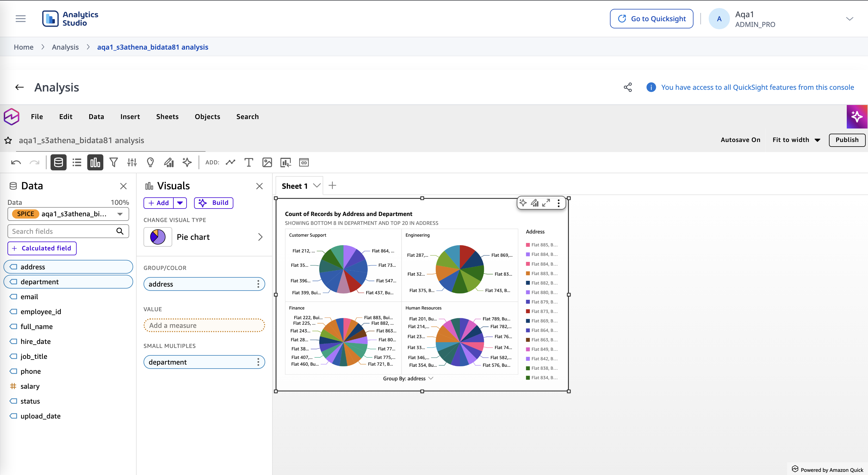Add a text box
Viewport: 868px width, 475px height.
(249, 163)
